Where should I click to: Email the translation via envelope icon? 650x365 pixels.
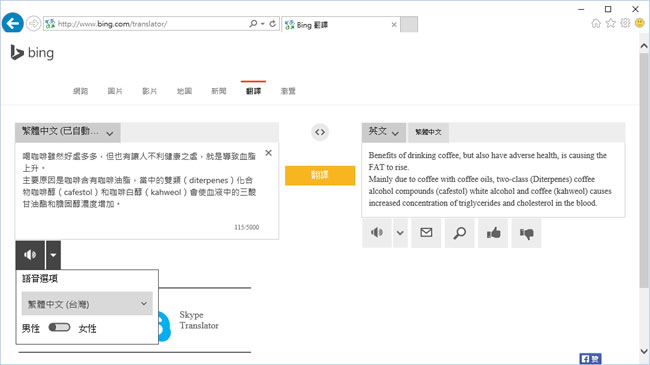(426, 233)
